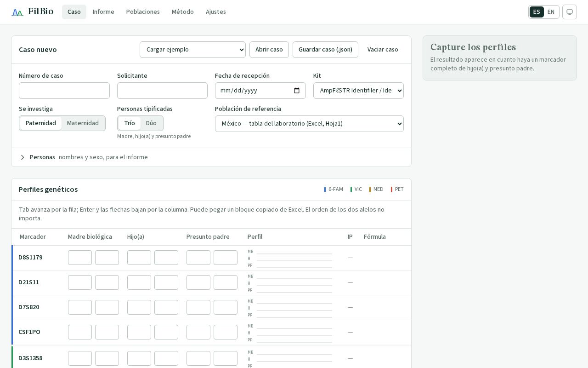This screenshot has width=588, height=368.
Task: Open the Cargar ejemplo dropdown
Action: pos(192,50)
